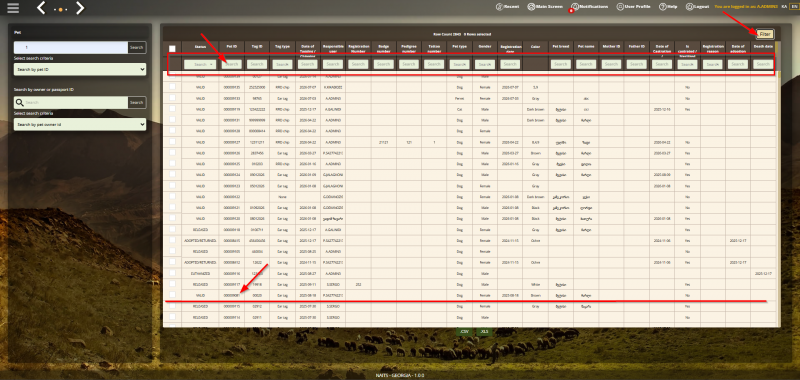Sort by the Tag ID column header
The height and width of the screenshot is (380, 800).
coord(257,46)
